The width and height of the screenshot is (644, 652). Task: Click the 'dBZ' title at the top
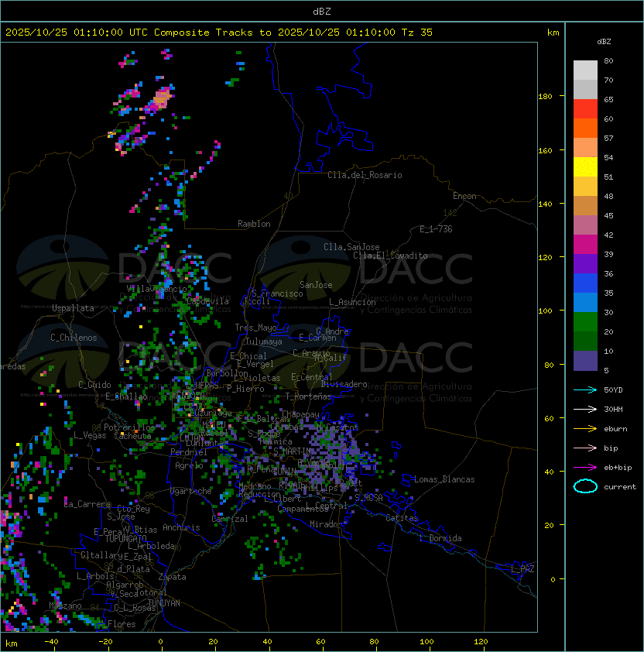click(x=322, y=11)
